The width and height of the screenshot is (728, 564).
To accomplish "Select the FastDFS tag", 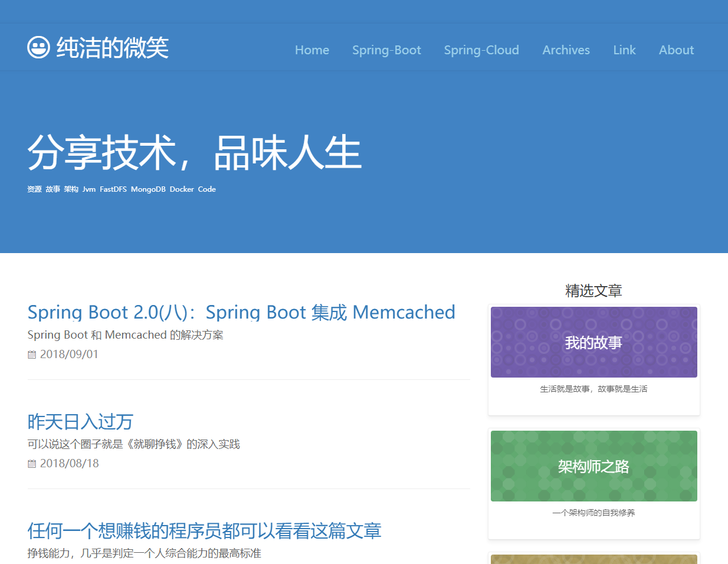I will pyautogui.click(x=113, y=189).
